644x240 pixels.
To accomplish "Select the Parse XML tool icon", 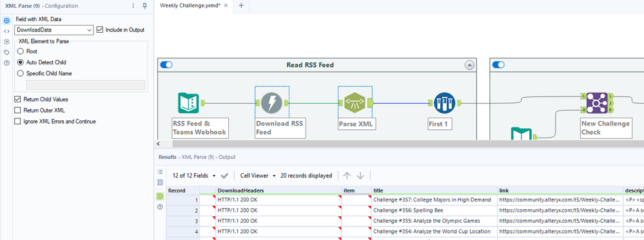I will pos(355,103).
